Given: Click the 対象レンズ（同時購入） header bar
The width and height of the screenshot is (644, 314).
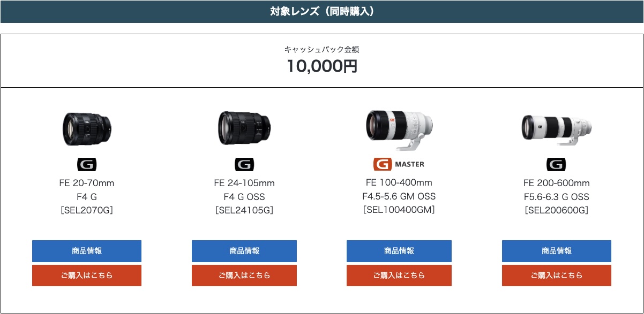Looking at the screenshot, I should (322, 12).
